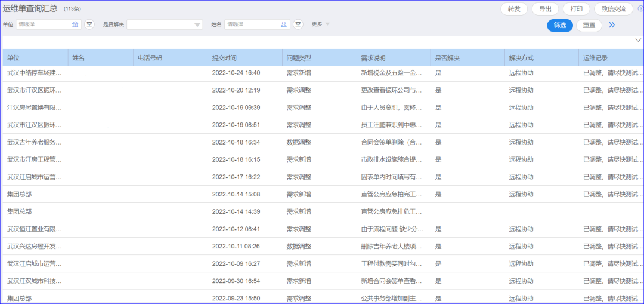Open the requirement 更改查看振环公司与…
This screenshot has height=304, width=644.
(x=391, y=90)
